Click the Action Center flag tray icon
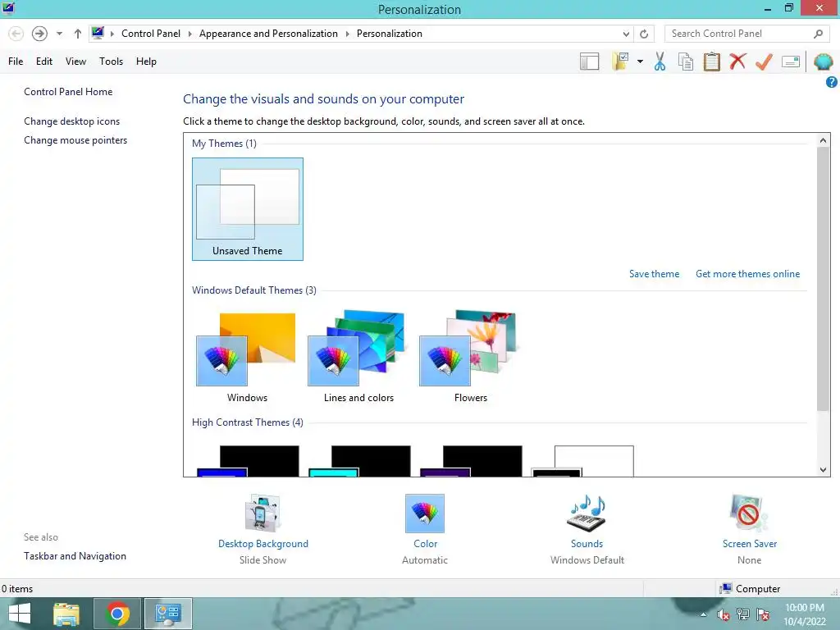This screenshot has width=840, height=630. point(763,614)
